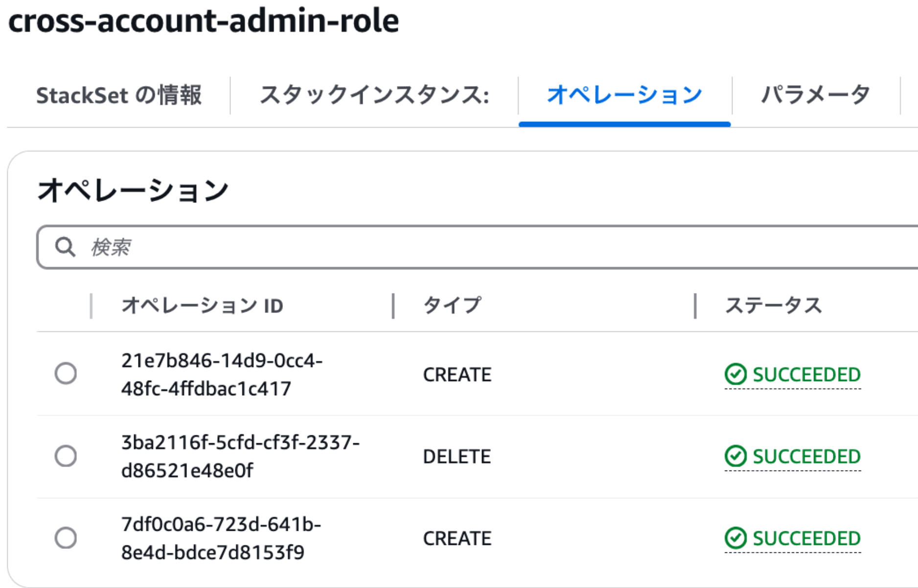
Task: Click success check icon in 21e7b846 row
Action: [x=735, y=375]
